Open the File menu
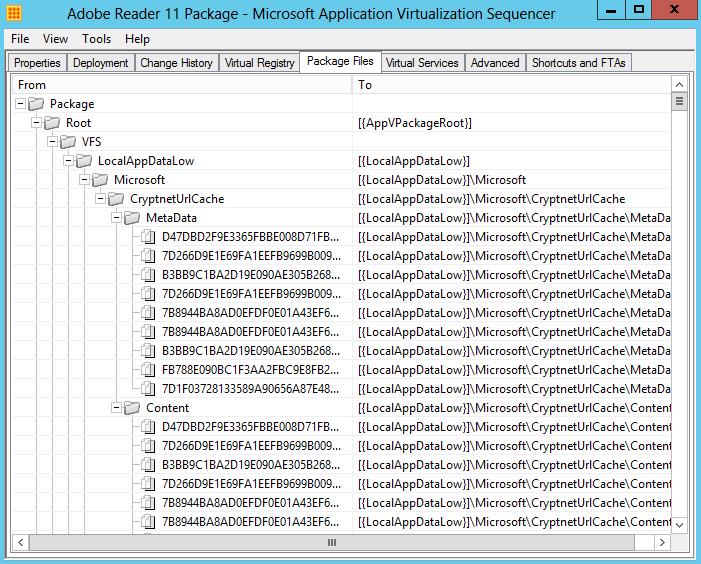Viewport: 701px width, 564px height. [20, 39]
